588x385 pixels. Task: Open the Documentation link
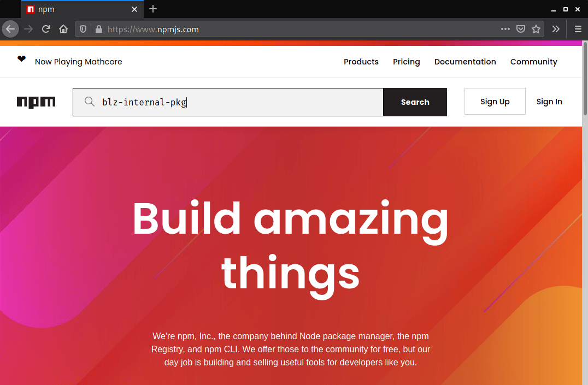click(465, 62)
